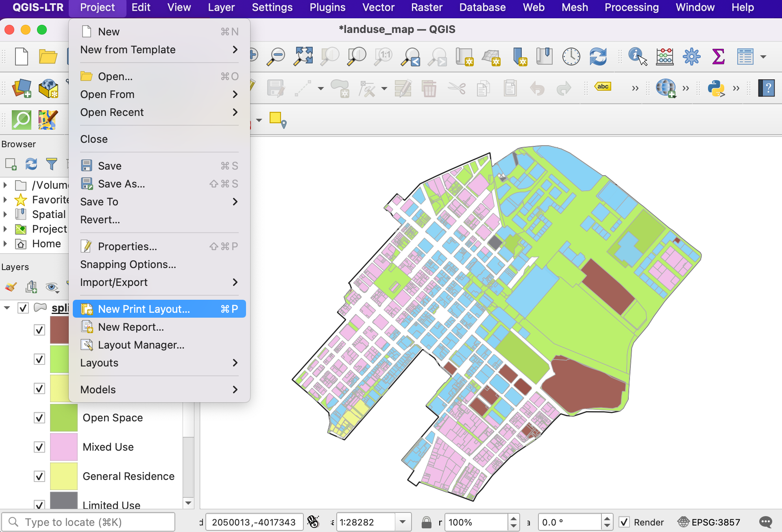Expand the Favorites tree item
The width and height of the screenshot is (782, 532).
[5, 200]
